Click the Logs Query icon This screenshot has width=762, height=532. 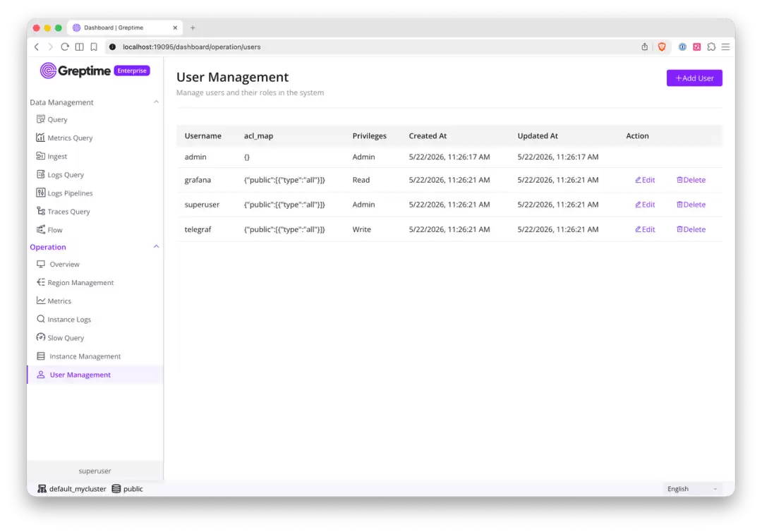pyautogui.click(x=41, y=174)
